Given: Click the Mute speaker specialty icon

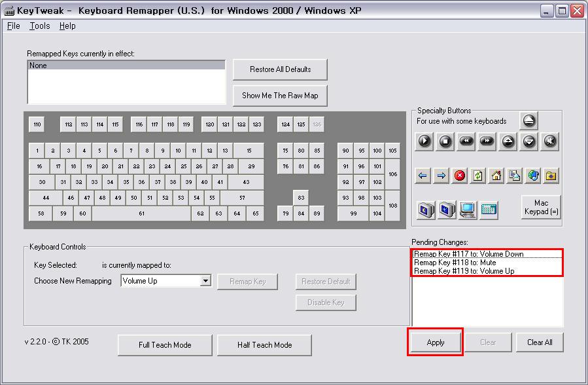Looking at the screenshot, I should 550,141.
